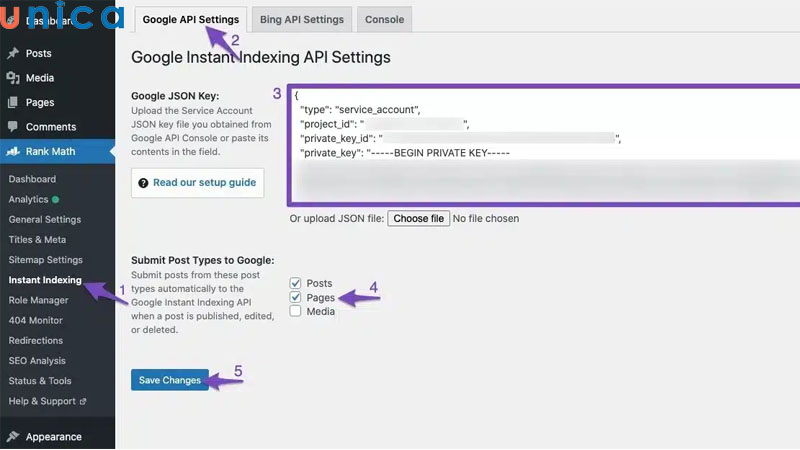
Task: Open Titles & Meta submenu
Action: pyautogui.click(x=37, y=239)
